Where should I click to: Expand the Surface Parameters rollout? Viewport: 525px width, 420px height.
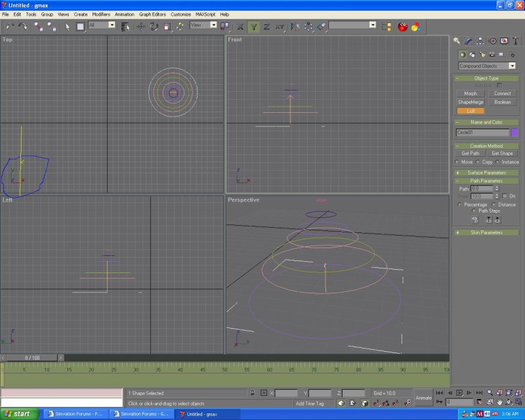point(486,173)
